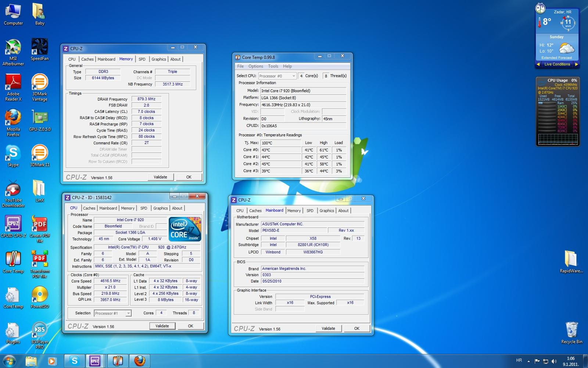Switch to Skype in the taskbar

[x=74, y=361]
